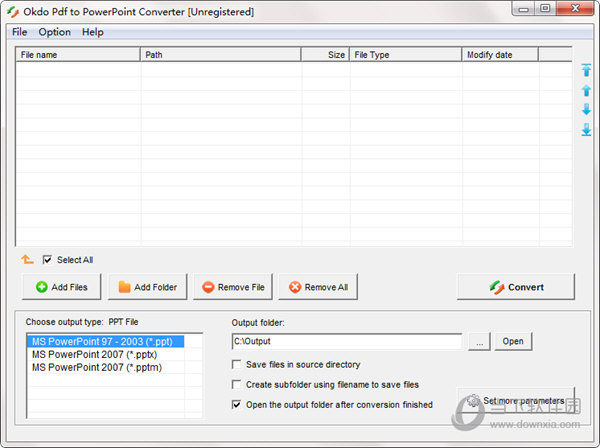This screenshot has width=600, height=448.
Task: Click into the Output folder path field
Action: click(347, 341)
